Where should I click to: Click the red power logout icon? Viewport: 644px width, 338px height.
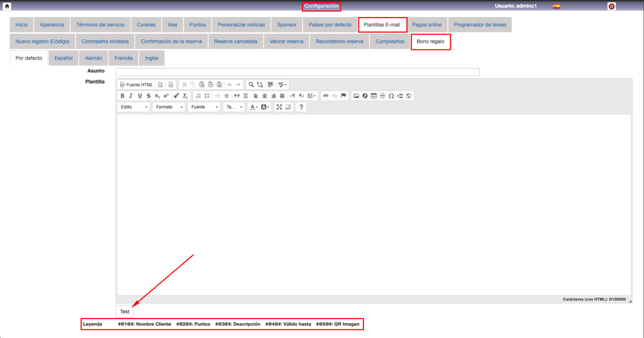click(611, 6)
